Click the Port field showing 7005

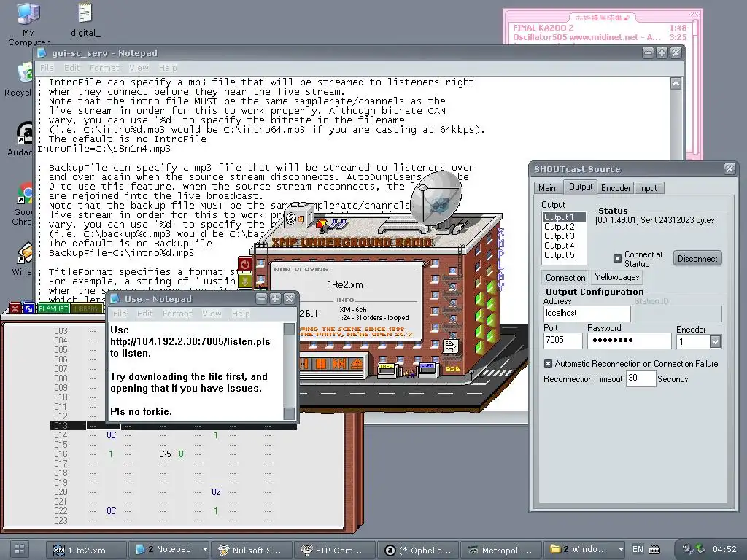point(562,340)
